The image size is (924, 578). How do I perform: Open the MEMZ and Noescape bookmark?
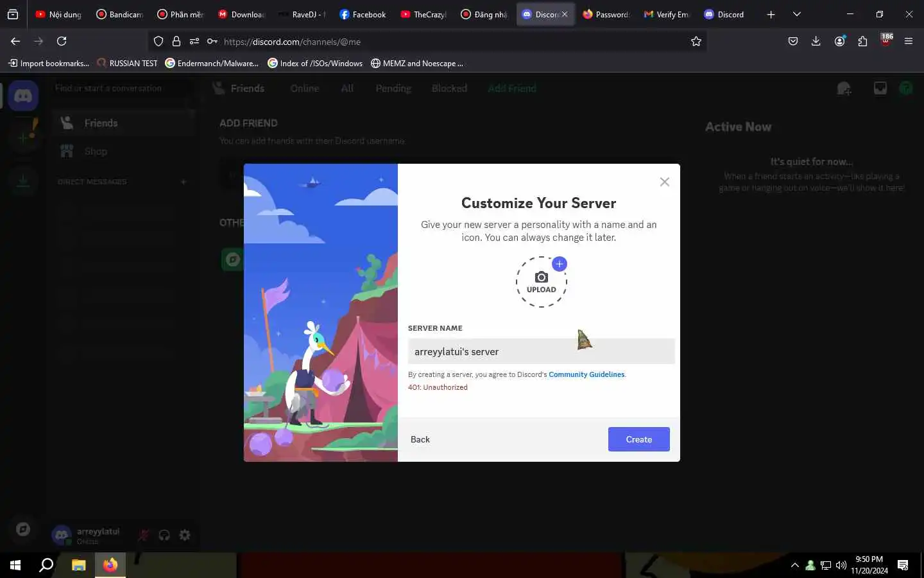pos(417,63)
